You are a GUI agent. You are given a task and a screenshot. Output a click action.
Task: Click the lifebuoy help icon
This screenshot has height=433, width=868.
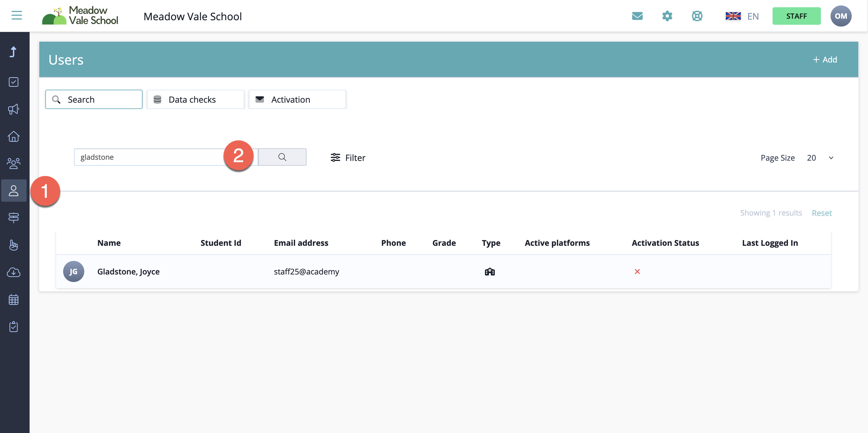click(697, 16)
